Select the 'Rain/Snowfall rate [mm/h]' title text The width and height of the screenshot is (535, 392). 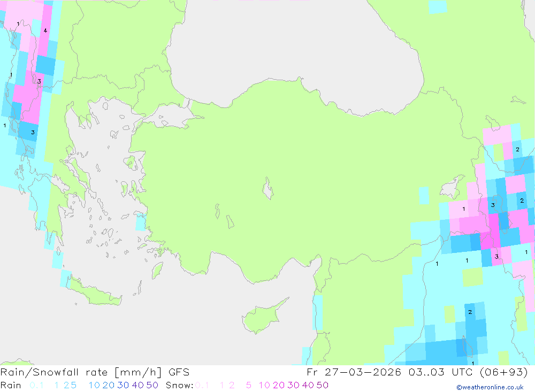click(x=81, y=372)
